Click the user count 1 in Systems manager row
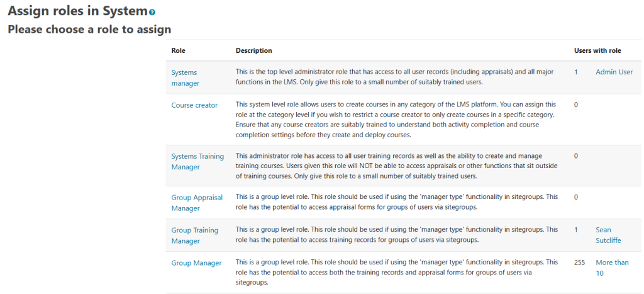Image resolution: width=644 pixels, height=294 pixels. tap(576, 72)
